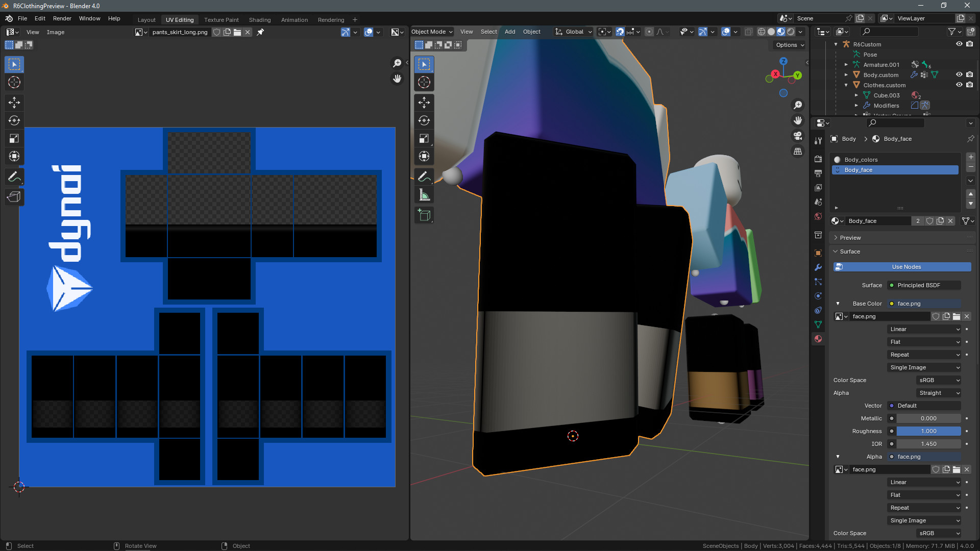Switch to the Texture Paint workspace tab

[x=222, y=19]
